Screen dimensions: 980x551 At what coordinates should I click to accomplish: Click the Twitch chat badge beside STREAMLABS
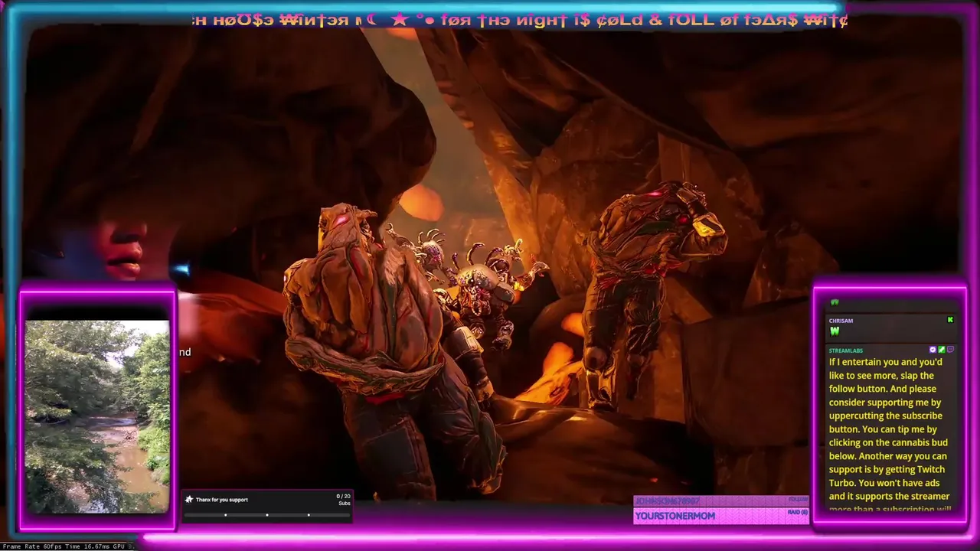click(951, 350)
